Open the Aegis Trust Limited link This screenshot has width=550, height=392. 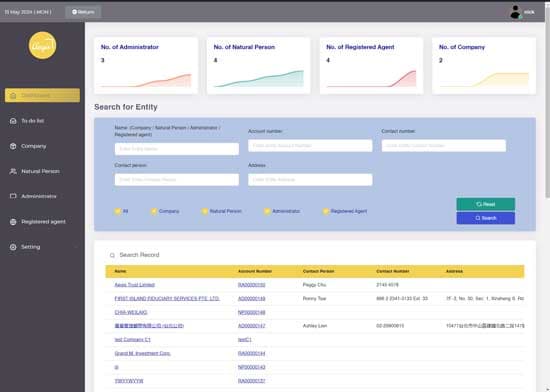click(135, 285)
